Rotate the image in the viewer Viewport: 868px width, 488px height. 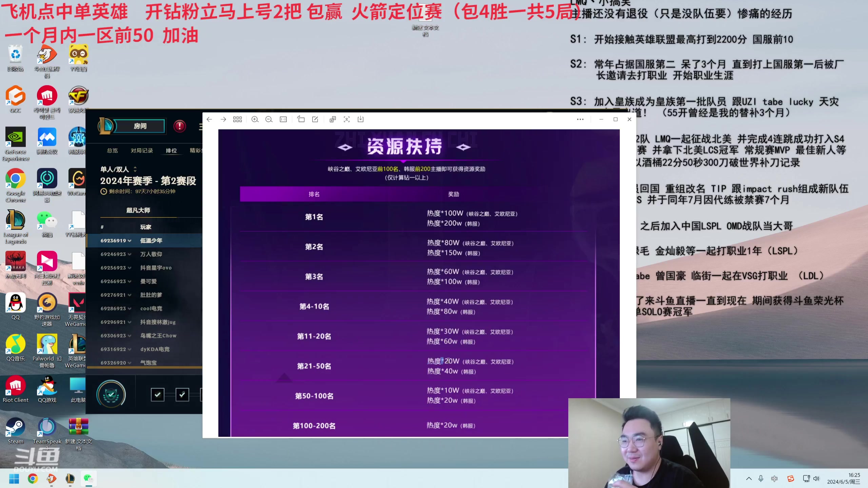click(x=301, y=119)
